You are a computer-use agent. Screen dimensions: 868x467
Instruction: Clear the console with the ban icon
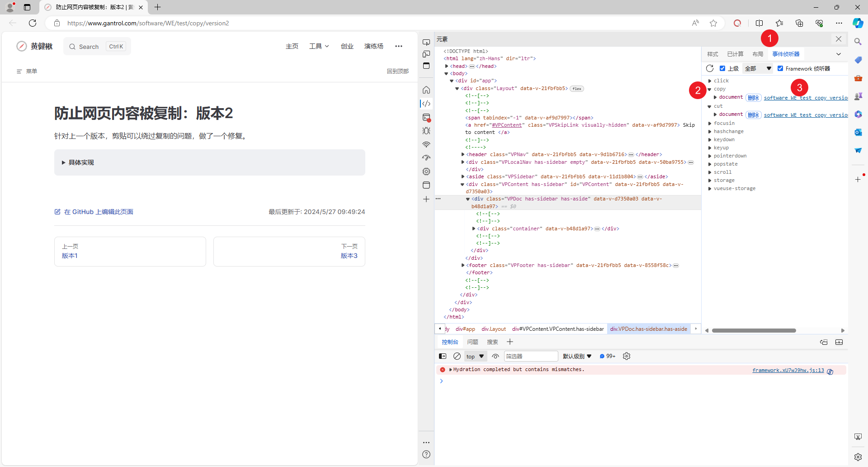(457, 356)
